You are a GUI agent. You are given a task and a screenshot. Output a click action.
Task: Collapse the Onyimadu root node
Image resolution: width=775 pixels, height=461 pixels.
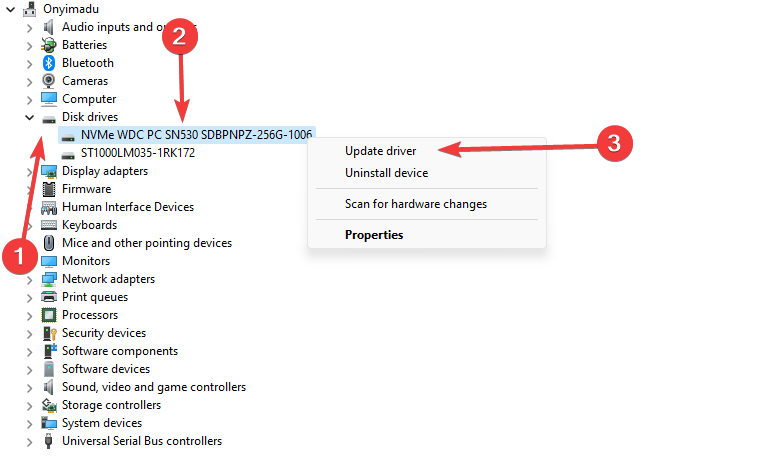pos(10,9)
